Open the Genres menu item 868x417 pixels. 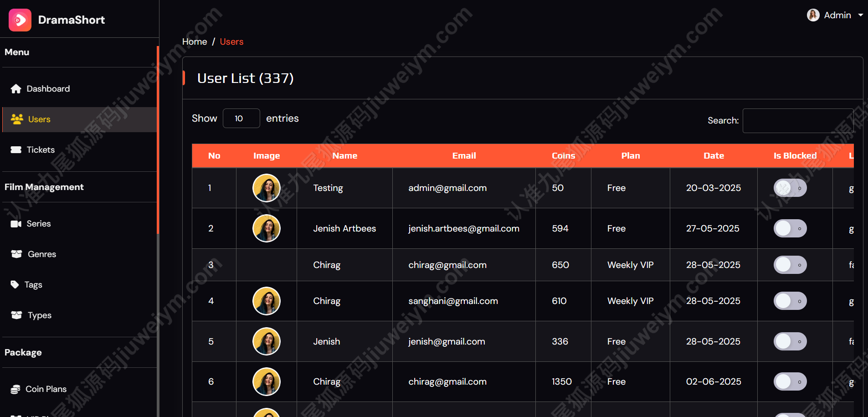(x=80, y=254)
